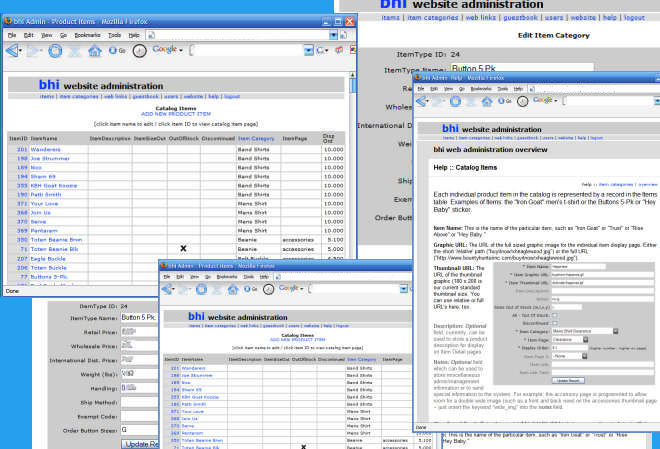Click Go button in Help window toolbar
The image size is (660, 449).
point(504,101)
